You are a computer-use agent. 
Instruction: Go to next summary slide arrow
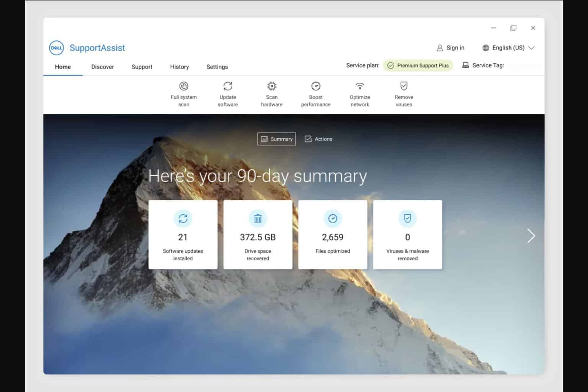point(531,236)
